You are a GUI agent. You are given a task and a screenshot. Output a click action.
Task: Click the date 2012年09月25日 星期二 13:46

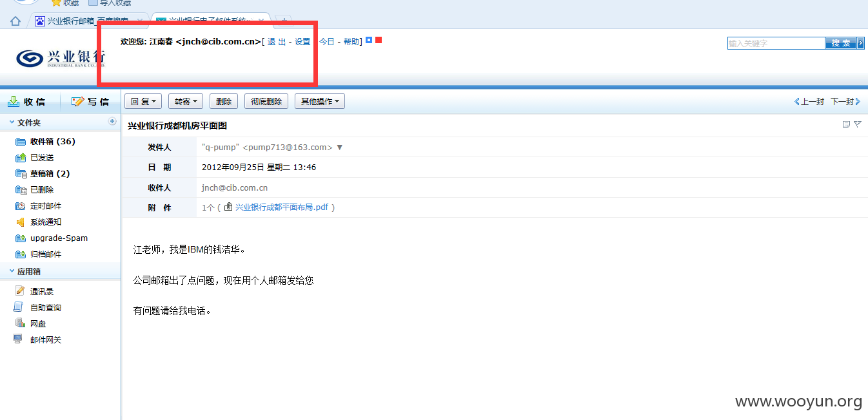[259, 167]
